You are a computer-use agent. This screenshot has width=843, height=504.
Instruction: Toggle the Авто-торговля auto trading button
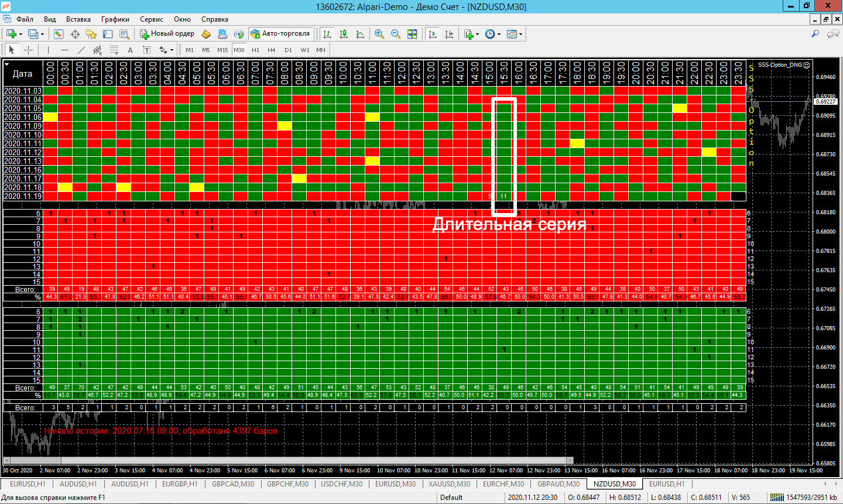click(280, 34)
